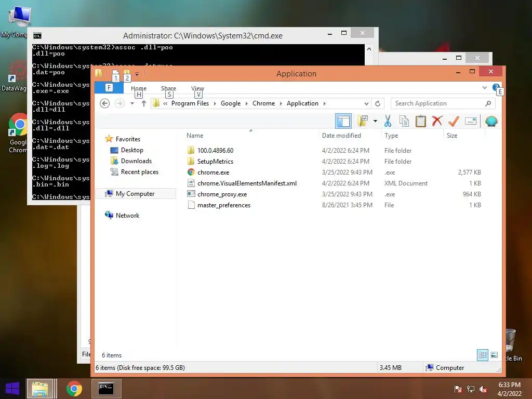Click New Folder icon in quick access toolbar
The image size is (532, 399).
[x=127, y=73]
